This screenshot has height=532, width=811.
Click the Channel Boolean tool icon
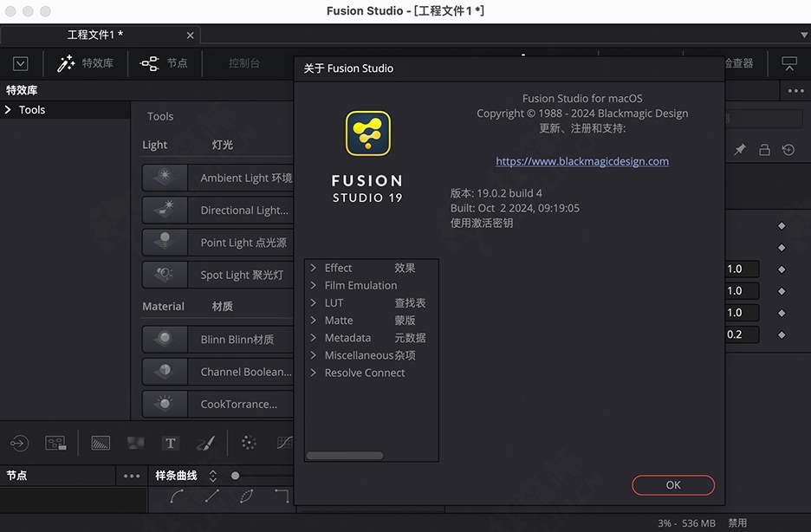(165, 371)
